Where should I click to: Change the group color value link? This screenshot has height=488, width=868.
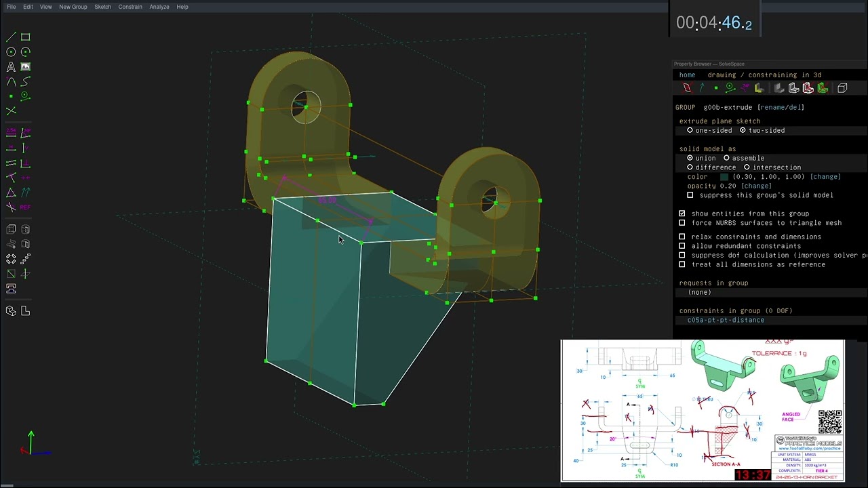825,177
